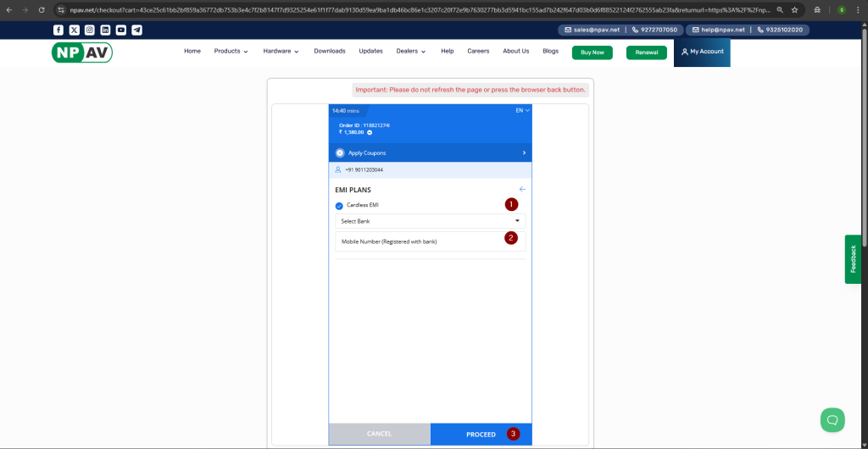Go to the Downloads menu item
This screenshot has height=449, width=868.
[330, 51]
